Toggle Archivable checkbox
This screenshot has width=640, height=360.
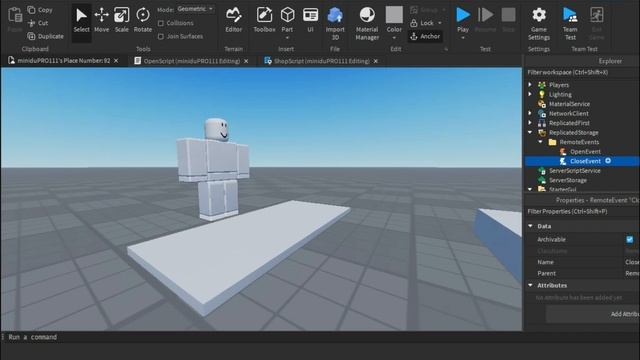[629, 240]
